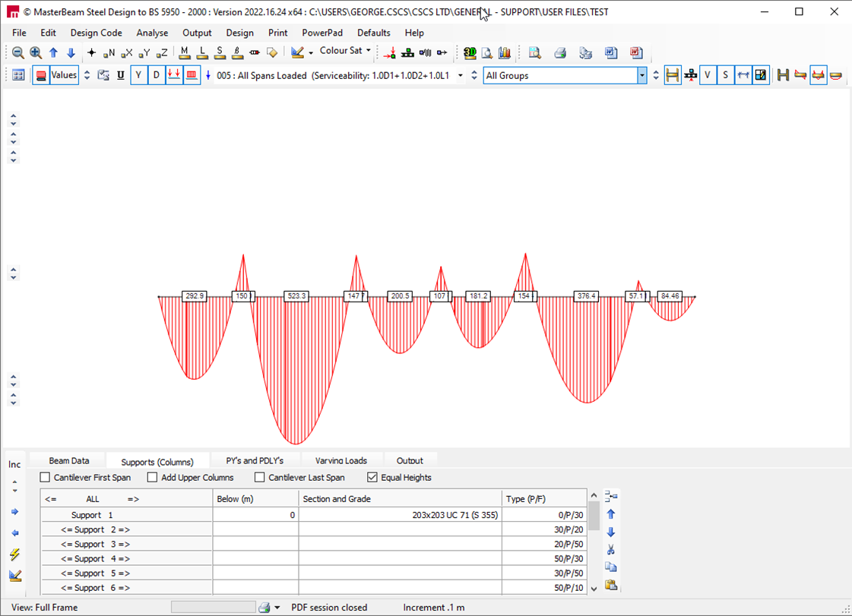Open the Analyse menu
The width and height of the screenshot is (852, 616).
(x=152, y=33)
